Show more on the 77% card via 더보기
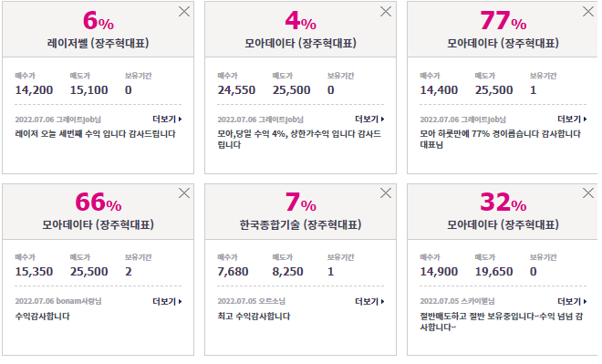This screenshot has width=602, height=364. pos(572,120)
